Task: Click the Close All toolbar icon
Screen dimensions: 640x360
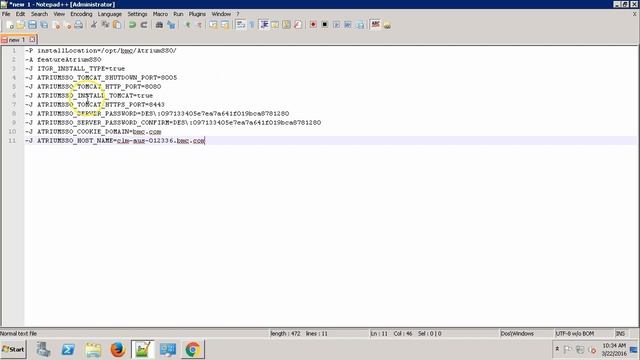Action: [67, 25]
